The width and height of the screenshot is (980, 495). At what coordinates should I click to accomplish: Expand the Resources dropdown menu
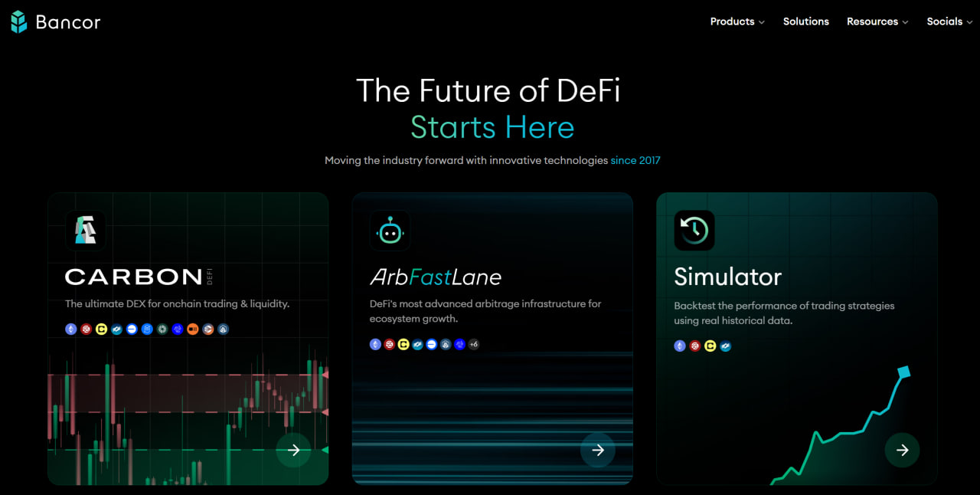pyautogui.click(x=877, y=21)
